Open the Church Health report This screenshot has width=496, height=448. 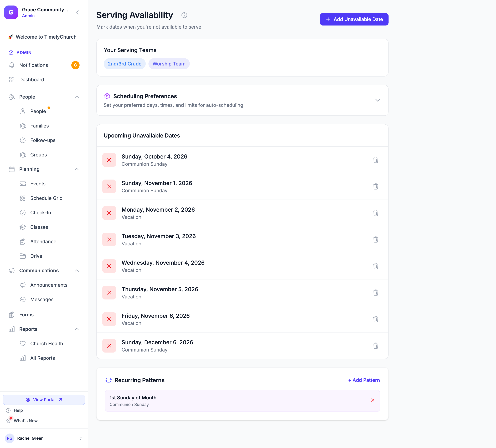pos(46,344)
